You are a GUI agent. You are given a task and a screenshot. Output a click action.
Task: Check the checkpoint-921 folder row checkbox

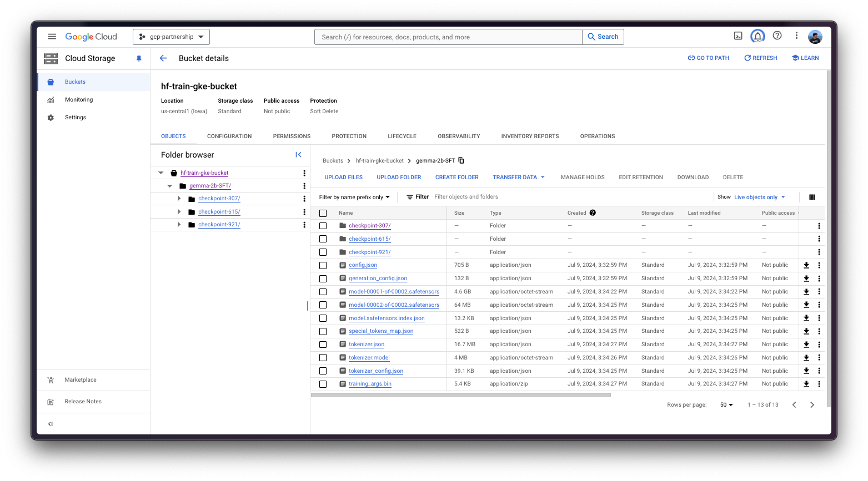click(323, 252)
